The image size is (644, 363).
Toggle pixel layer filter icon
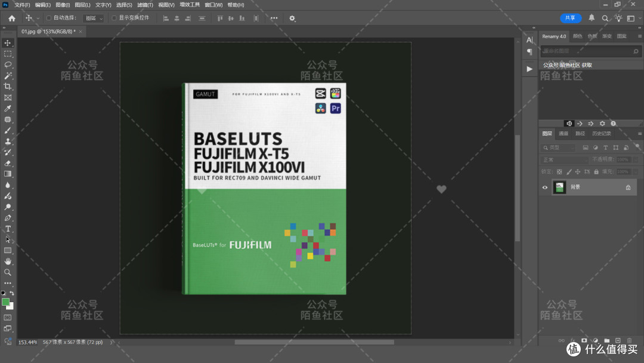pyautogui.click(x=586, y=147)
